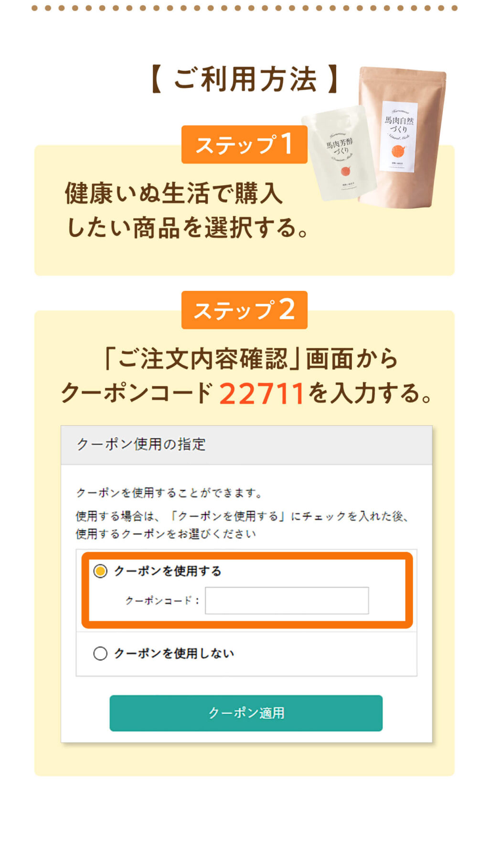This screenshot has width=489, height=868.
Task: Click the red circle on the white pouch
Action: (x=346, y=171)
